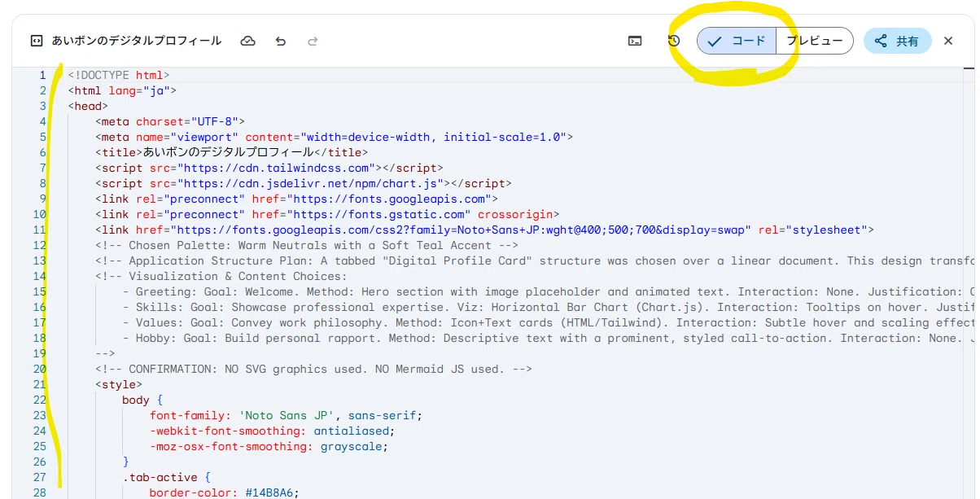Click line number 28 in the gutter

[40, 492]
